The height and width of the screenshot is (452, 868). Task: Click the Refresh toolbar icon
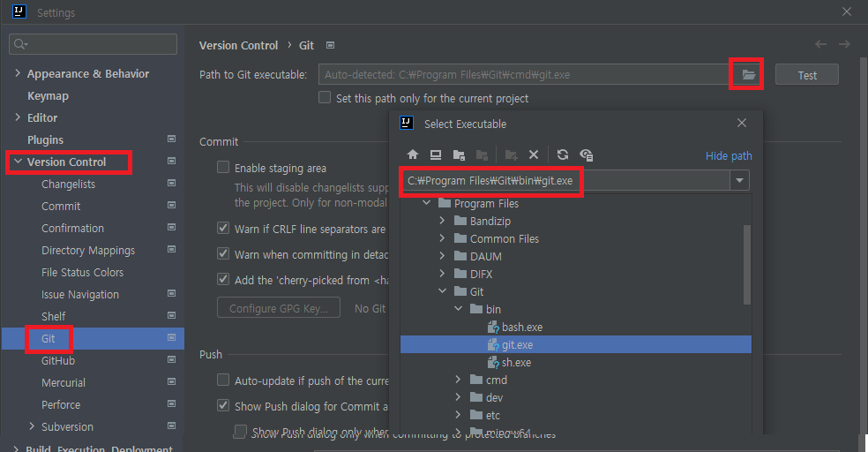tap(563, 154)
